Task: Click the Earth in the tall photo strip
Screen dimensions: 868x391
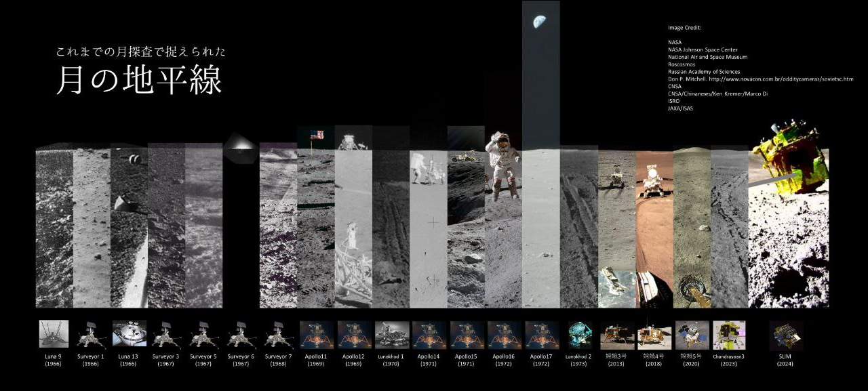Action: (x=540, y=22)
